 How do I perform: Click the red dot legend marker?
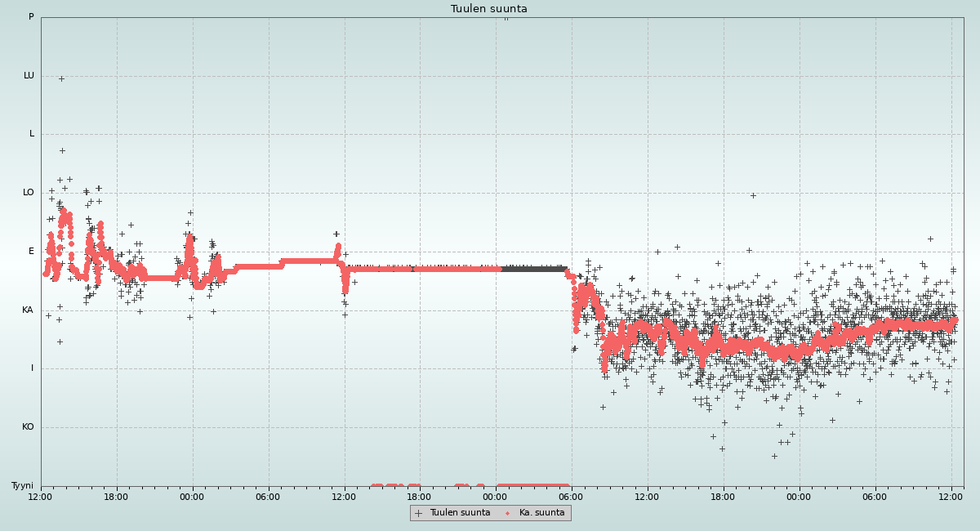pyautogui.click(x=507, y=513)
